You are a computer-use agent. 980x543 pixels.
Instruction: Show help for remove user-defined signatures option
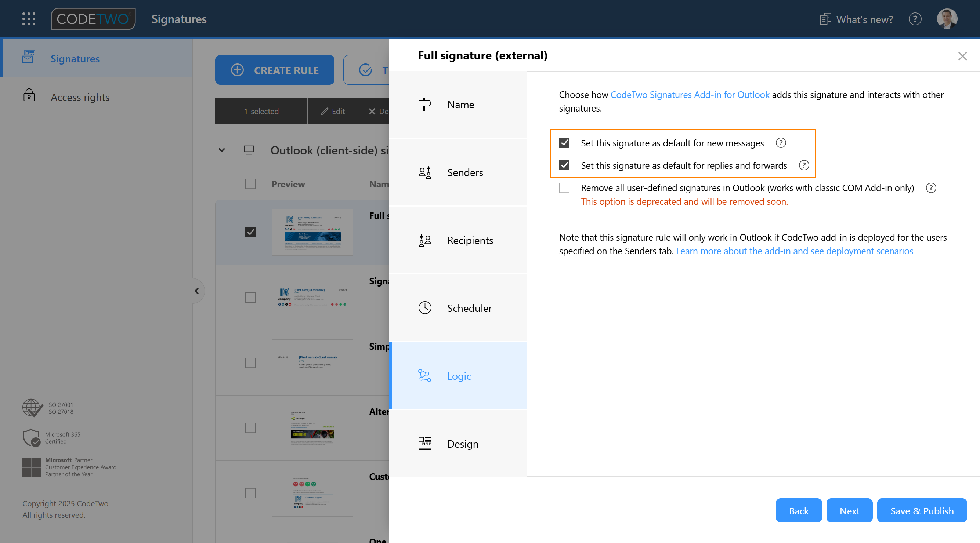931,188
